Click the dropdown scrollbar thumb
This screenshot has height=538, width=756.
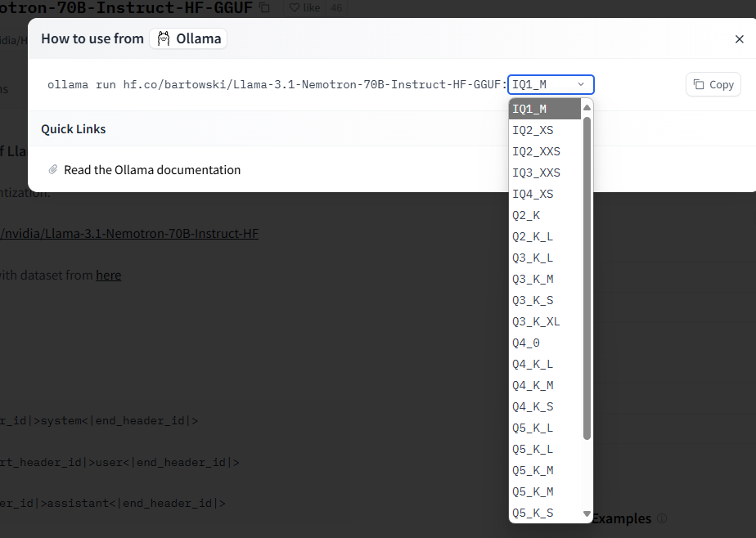pyautogui.click(x=587, y=278)
